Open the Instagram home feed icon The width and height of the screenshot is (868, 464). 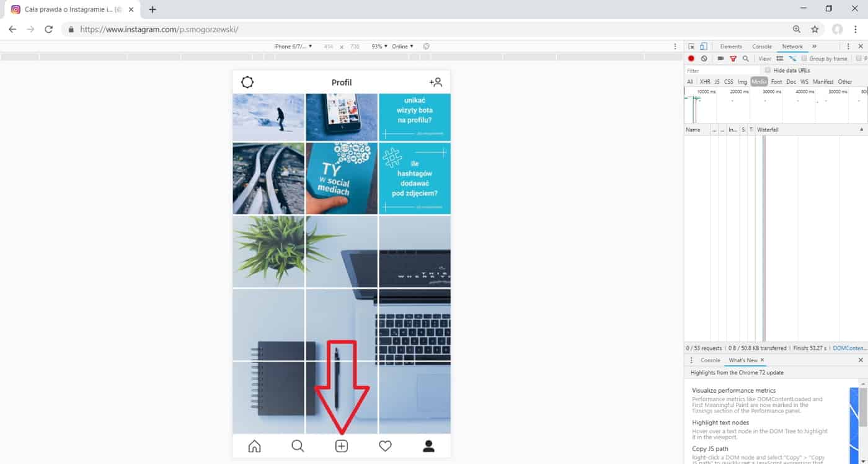click(x=254, y=446)
